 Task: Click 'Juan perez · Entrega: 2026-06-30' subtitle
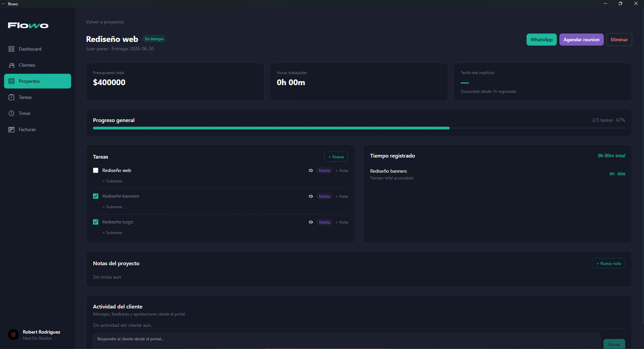coord(120,49)
